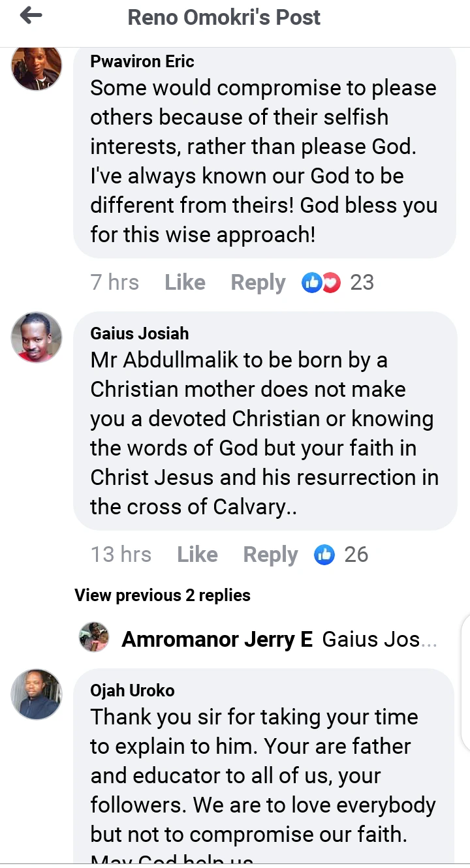Open Pwaviron Eric's name link
This screenshot has width=470, height=868.
click(142, 61)
